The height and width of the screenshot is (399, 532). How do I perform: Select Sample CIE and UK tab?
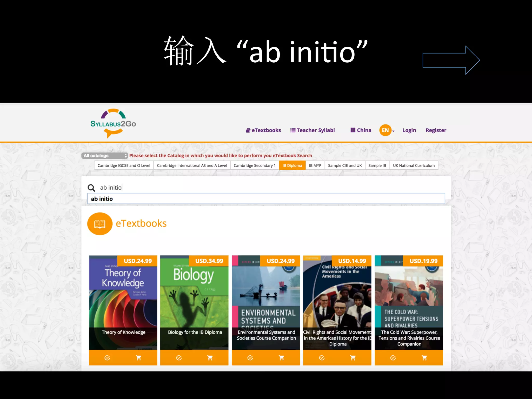click(345, 165)
